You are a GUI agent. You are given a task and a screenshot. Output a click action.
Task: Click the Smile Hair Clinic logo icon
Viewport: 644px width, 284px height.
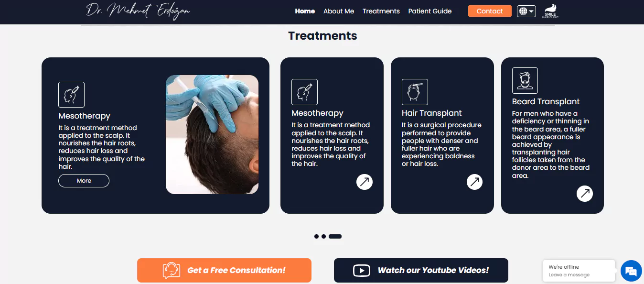pyautogui.click(x=550, y=11)
